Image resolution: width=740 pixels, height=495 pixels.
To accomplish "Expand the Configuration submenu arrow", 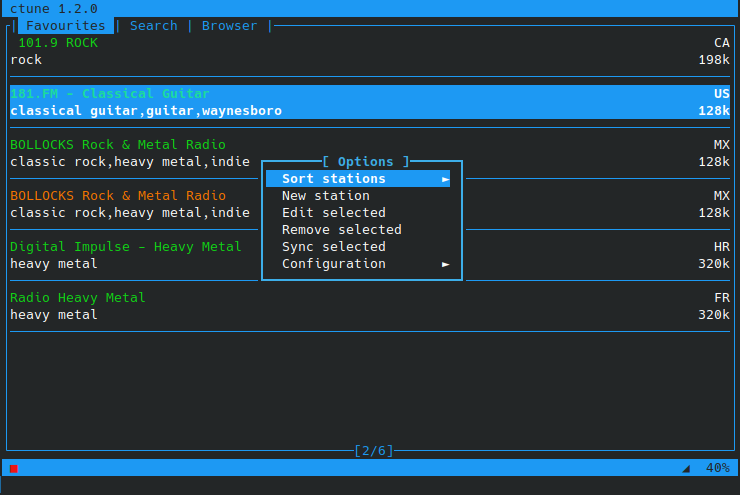I will [445, 264].
